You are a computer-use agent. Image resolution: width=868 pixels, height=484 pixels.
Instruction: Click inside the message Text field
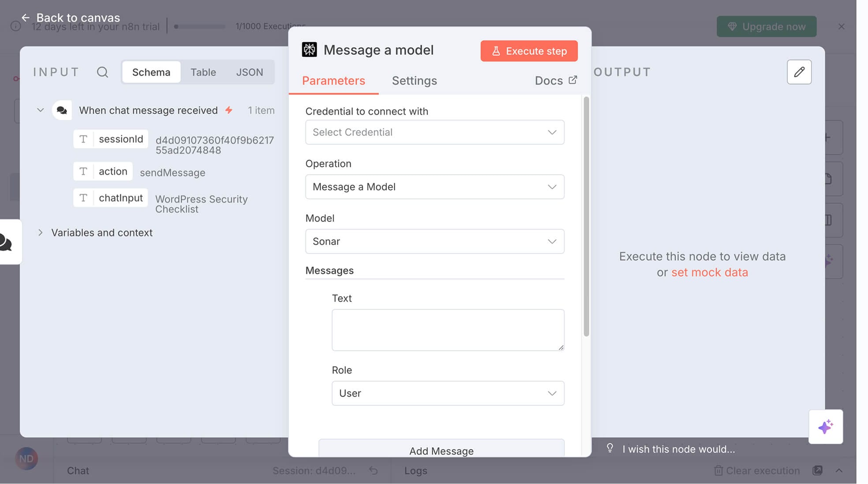[x=447, y=330]
